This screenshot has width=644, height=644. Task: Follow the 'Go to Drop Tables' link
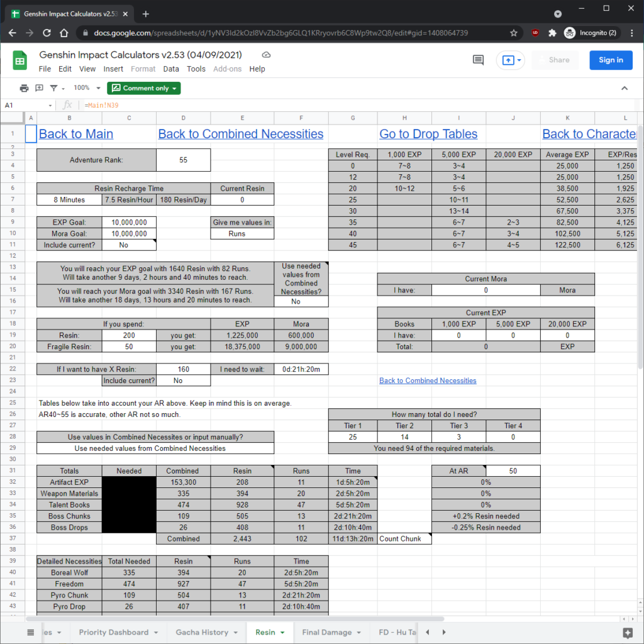pyautogui.click(x=428, y=134)
